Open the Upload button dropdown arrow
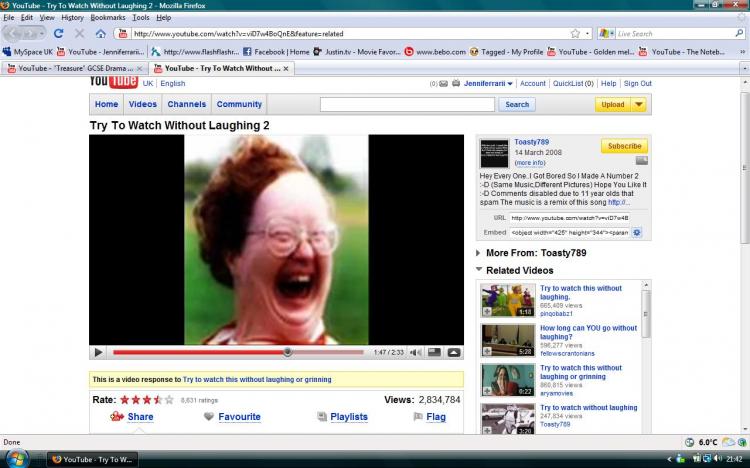 pos(638,104)
